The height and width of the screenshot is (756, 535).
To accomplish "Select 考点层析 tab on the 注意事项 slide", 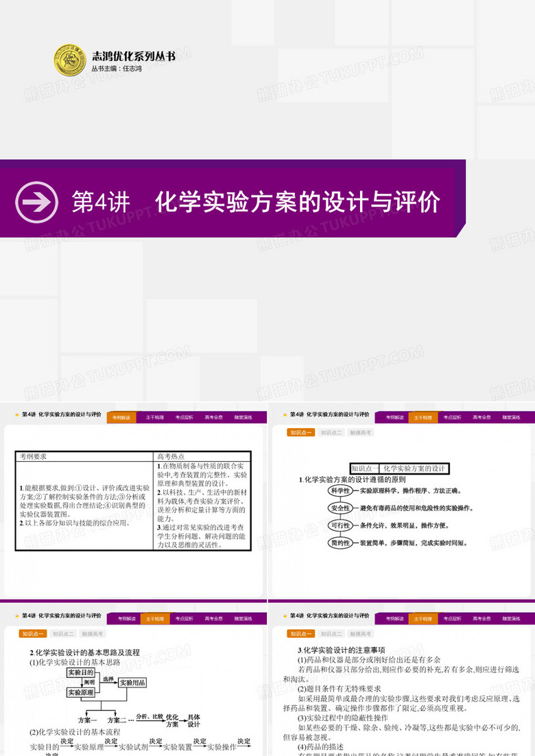I will (452, 619).
